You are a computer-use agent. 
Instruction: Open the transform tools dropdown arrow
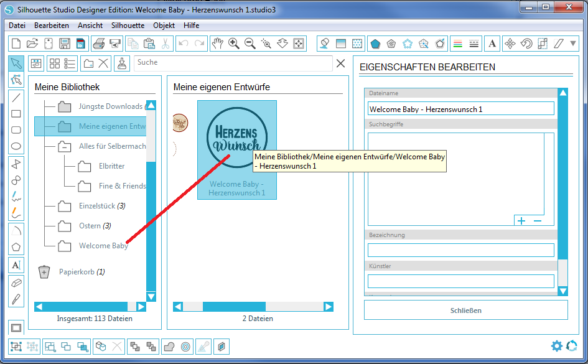point(573,44)
